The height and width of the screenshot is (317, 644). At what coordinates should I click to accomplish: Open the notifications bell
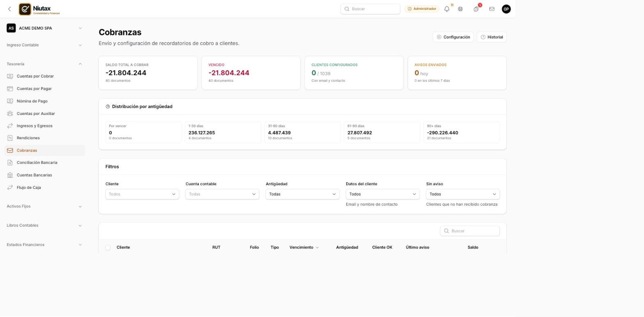tap(447, 9)
